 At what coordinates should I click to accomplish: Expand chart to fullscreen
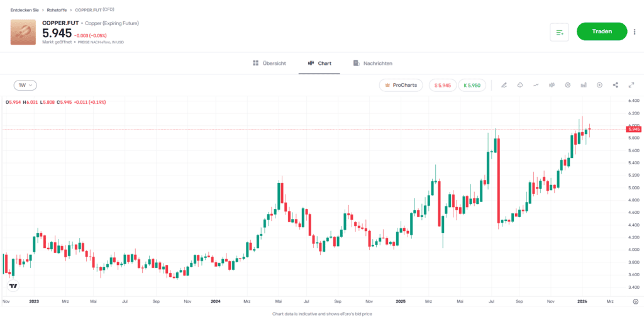631,85
